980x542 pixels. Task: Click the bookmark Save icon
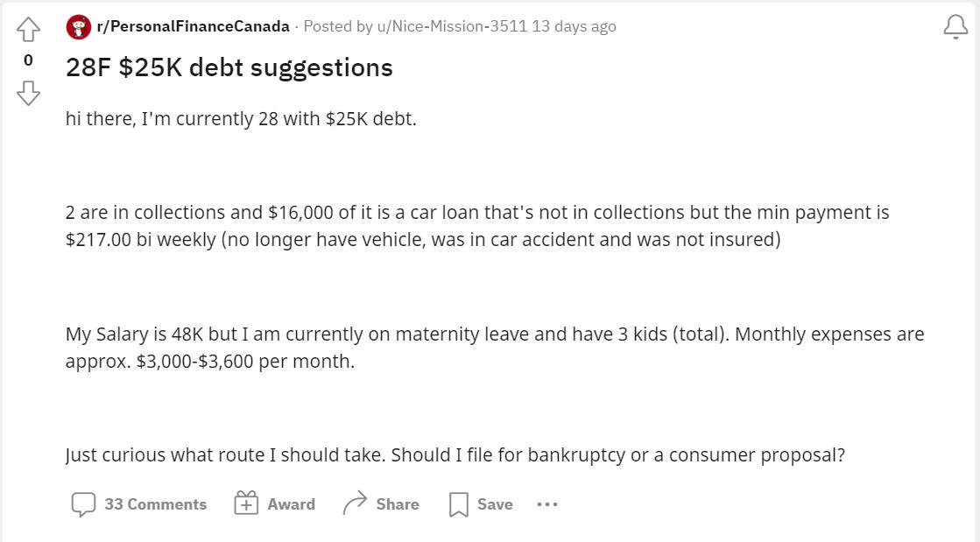459,504
